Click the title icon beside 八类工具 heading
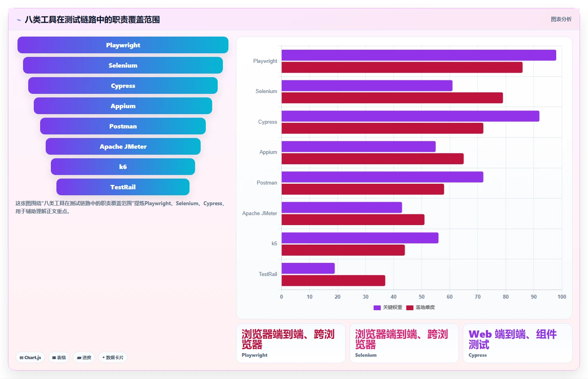The width and height of the screenshot is (588, 379). point(19,20)
